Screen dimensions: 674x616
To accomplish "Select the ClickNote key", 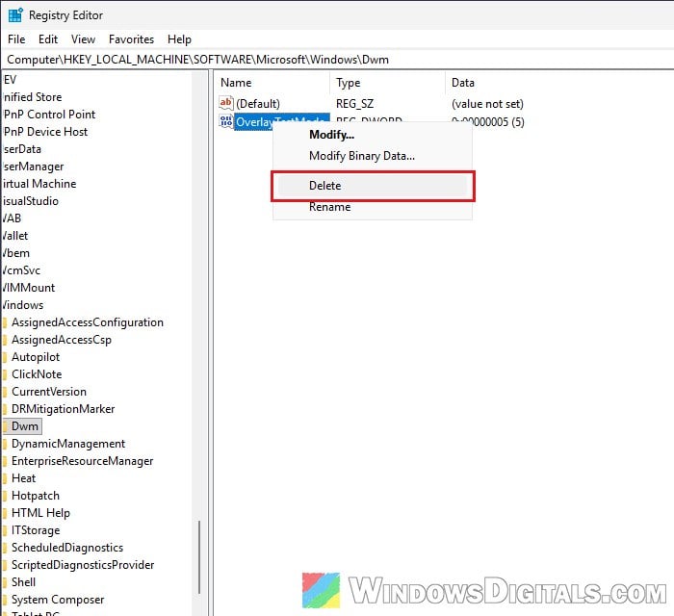I will 37,374.
